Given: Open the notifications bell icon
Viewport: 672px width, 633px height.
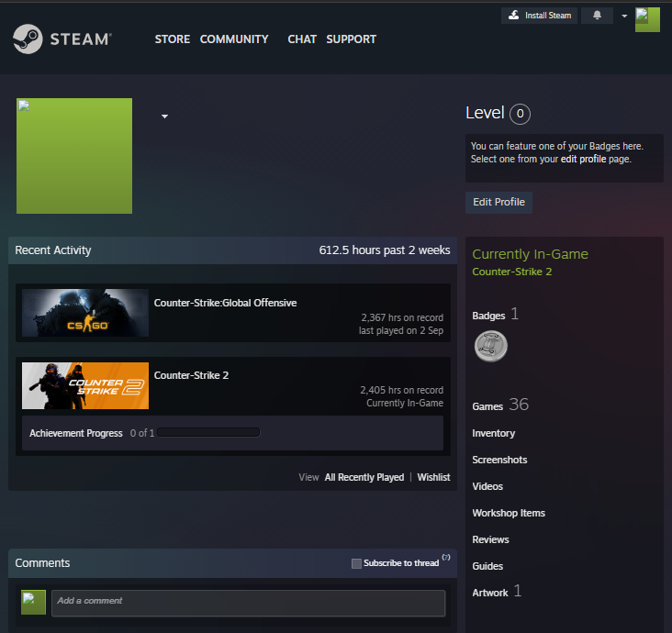Looking at the screenshot, I should 597,16.
